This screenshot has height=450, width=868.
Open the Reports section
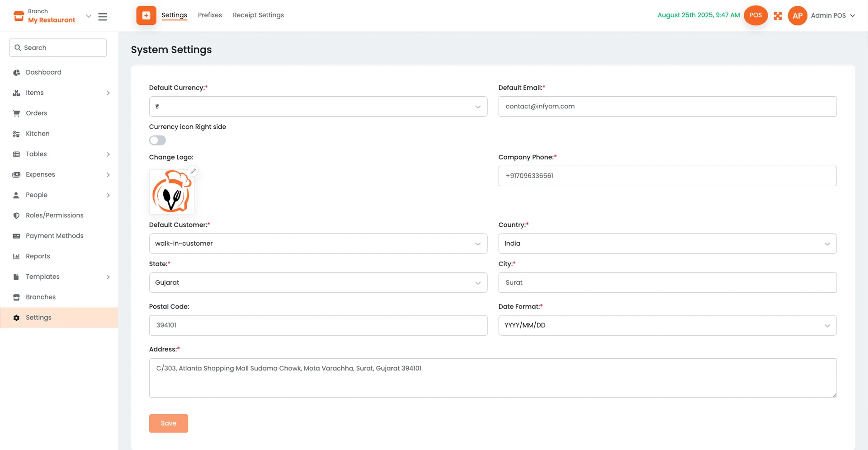pyautogui.click(x=38, y=256)
